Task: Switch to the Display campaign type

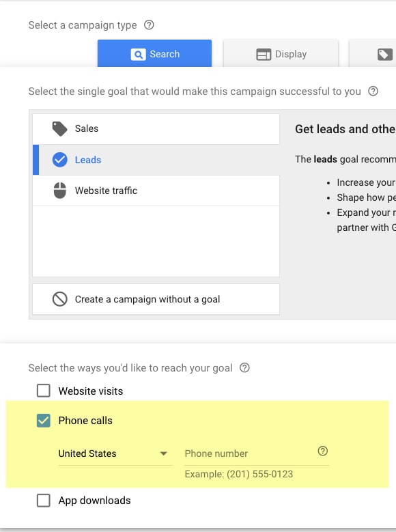Action: pyautogui.click(x=281, y=53)
